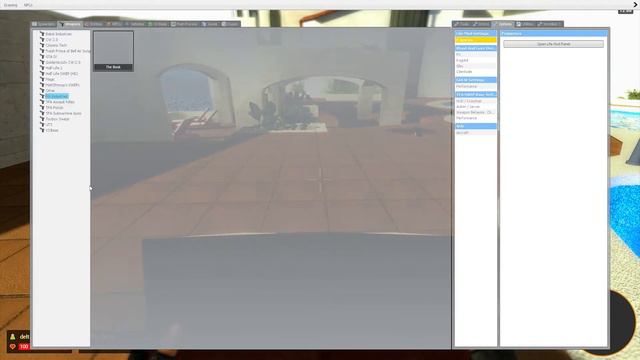Open the Weapon Behavior entry
640x360 pixels.
[x=476, y=112]
